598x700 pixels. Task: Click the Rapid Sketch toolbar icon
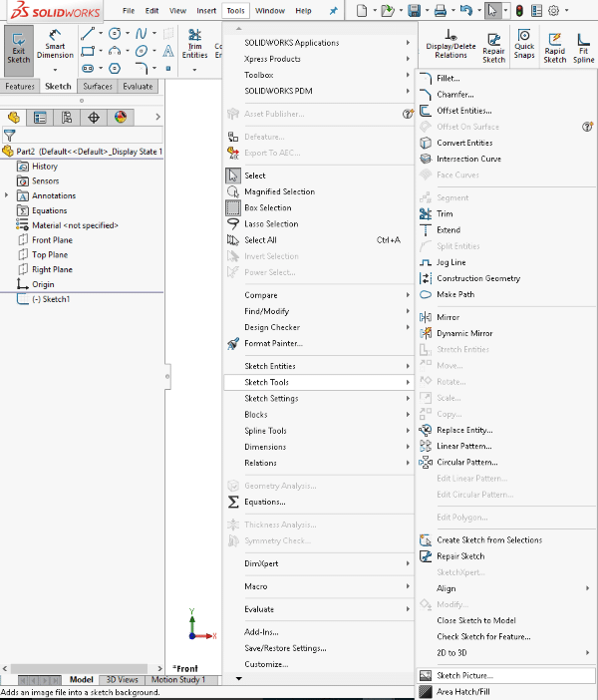(x=555, y=48)
